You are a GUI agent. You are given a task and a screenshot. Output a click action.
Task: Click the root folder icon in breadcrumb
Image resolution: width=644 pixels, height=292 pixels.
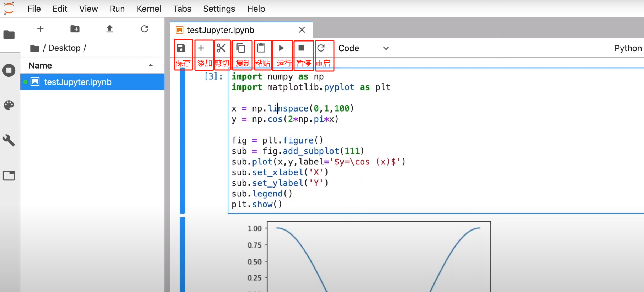coord(35,48)
